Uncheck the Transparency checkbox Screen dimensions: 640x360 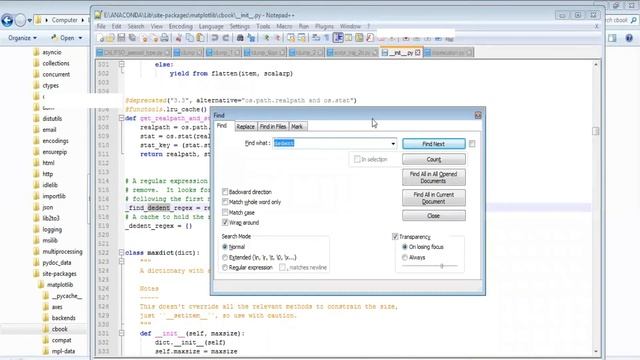click(x=395, y=236)
